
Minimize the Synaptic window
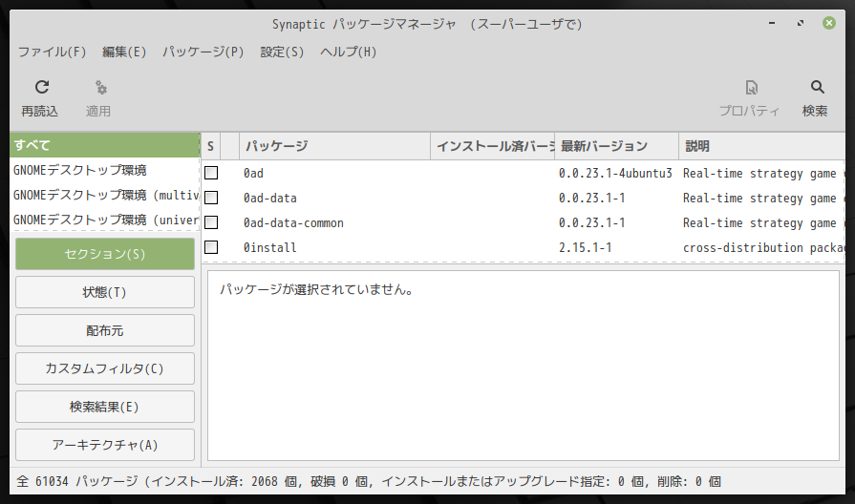772,23
